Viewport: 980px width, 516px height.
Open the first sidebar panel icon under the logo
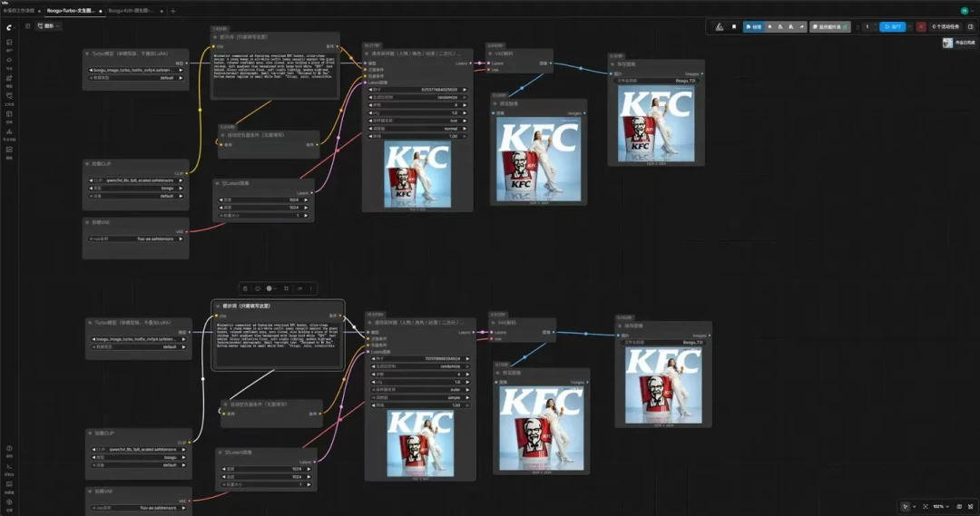tap(9, 43)
